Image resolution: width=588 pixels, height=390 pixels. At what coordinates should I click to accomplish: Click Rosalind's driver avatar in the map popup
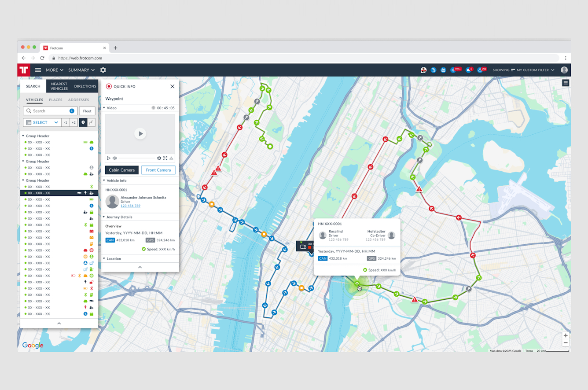tap(323, 235)
